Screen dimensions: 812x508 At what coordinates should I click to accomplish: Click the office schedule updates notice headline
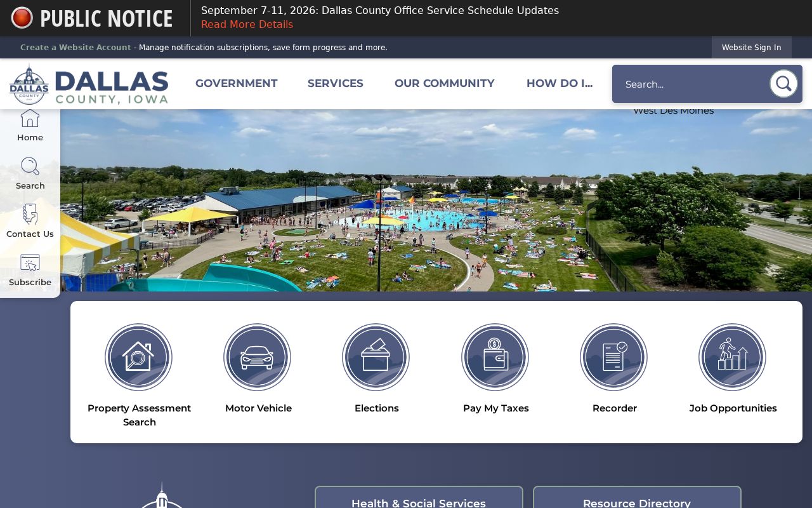[380, 10]
